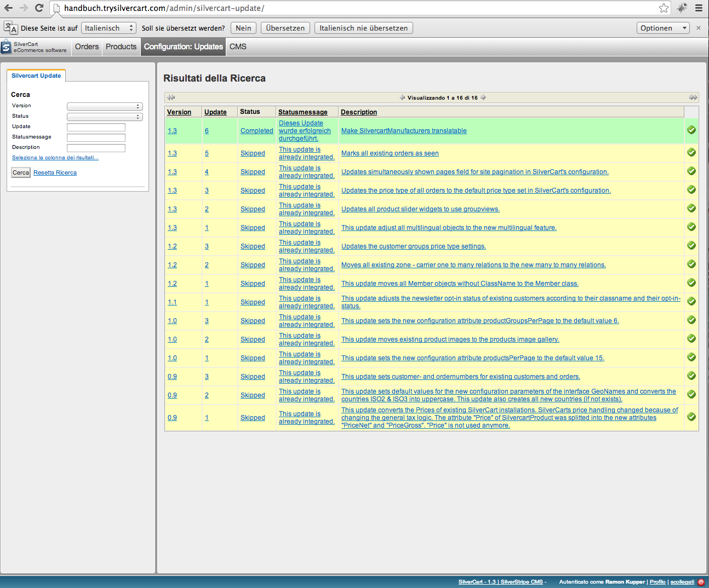Click green check icon in zone - carrier relations row
This screenshot has height=588, width=709.
coord(691,264)
